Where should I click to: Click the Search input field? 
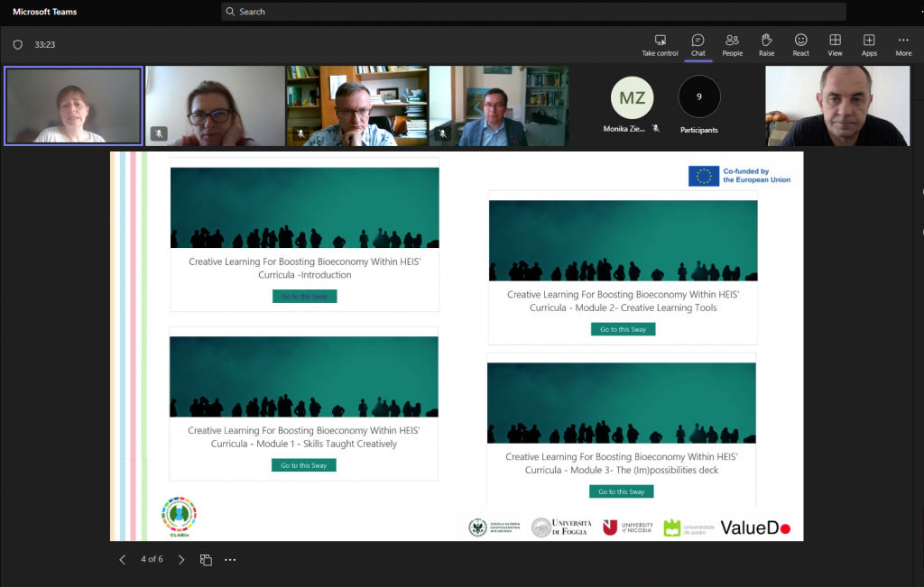tap(532, 12)
